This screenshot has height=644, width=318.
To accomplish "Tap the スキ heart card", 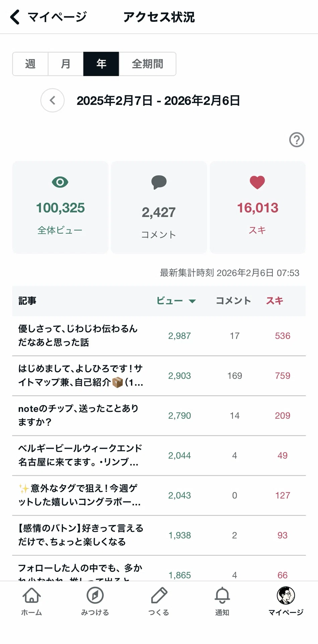I will coord(257,207).
